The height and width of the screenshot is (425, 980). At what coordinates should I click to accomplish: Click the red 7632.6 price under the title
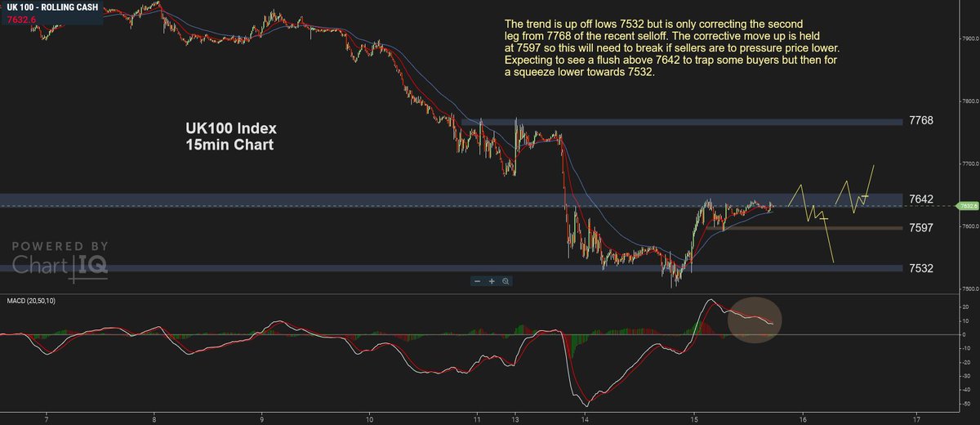(x=20, y=18)
